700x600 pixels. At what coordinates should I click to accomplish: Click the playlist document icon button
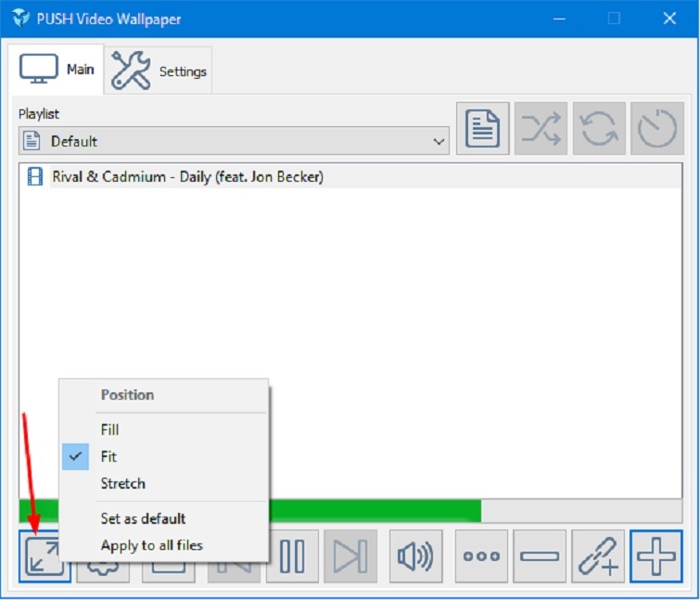tap(482, 129)
